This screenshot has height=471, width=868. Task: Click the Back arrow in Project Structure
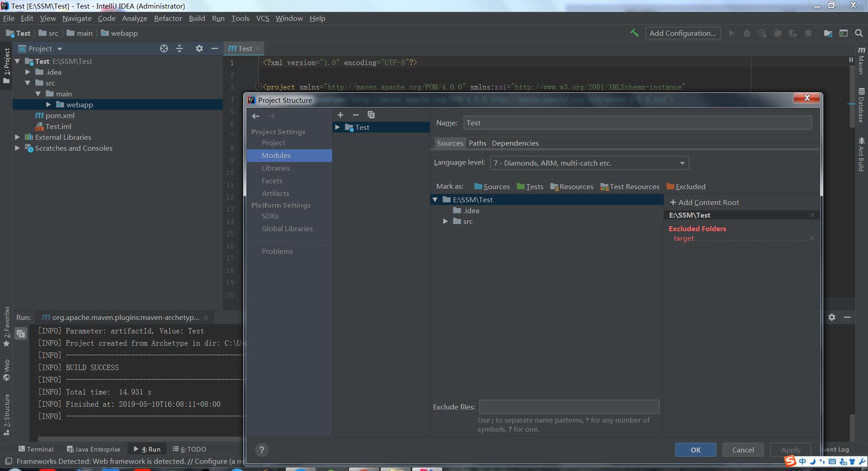click(256, 116)
